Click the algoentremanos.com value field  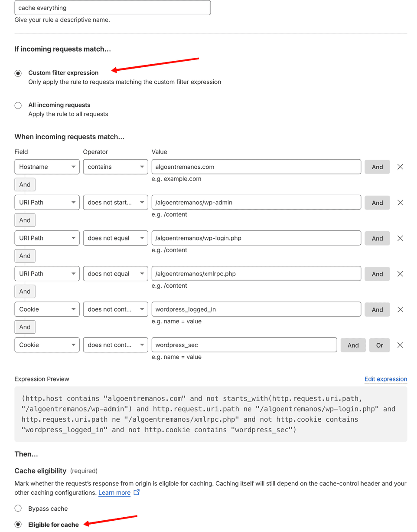(x=256, y=167)
